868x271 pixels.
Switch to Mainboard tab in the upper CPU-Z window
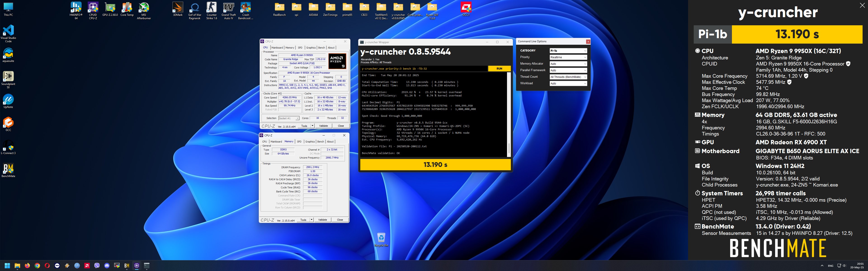(277, 47)
